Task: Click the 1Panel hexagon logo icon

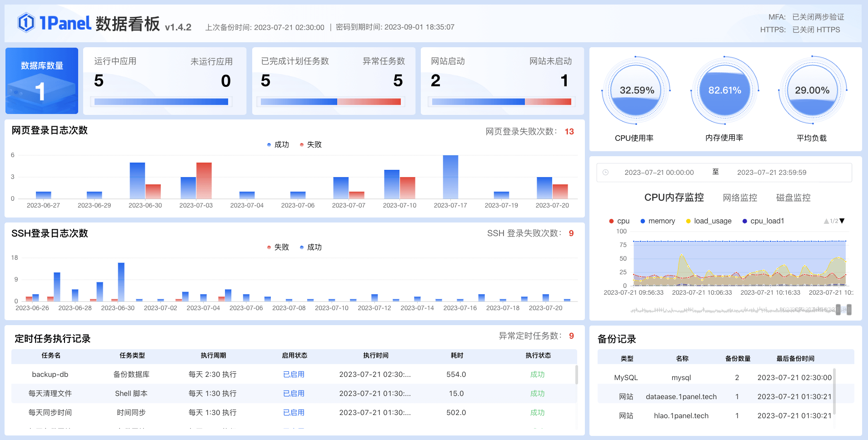Action: (26, 23)
